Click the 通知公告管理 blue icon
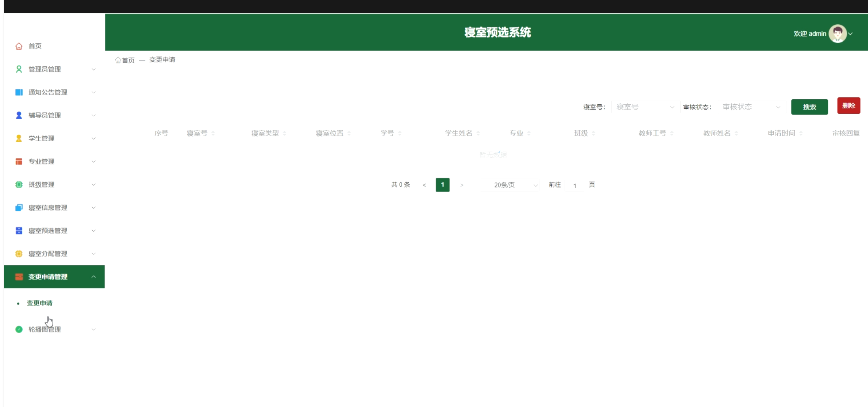 click(19, 92)
